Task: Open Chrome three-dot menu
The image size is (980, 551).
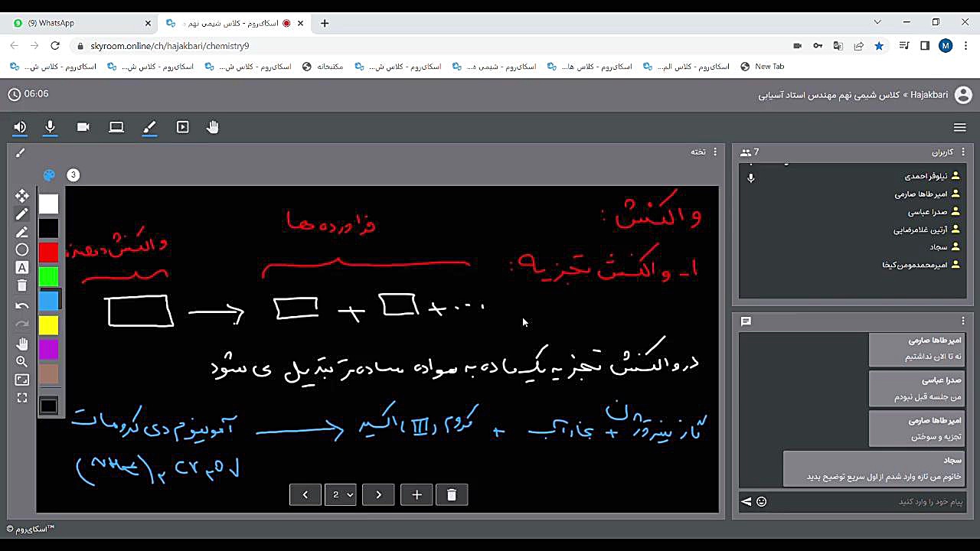Action: coord(966,46)
